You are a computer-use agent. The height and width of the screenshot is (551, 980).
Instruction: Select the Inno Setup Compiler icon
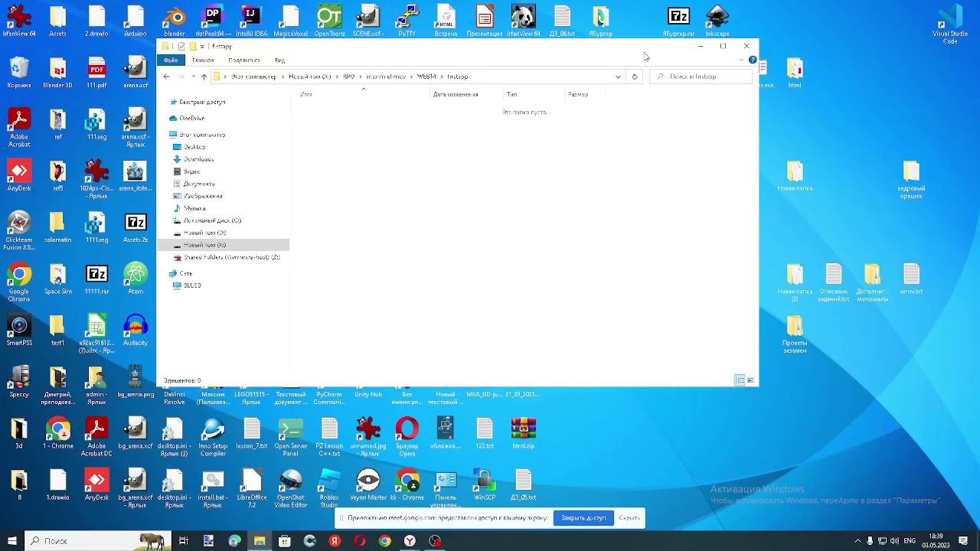click(213, 437)
